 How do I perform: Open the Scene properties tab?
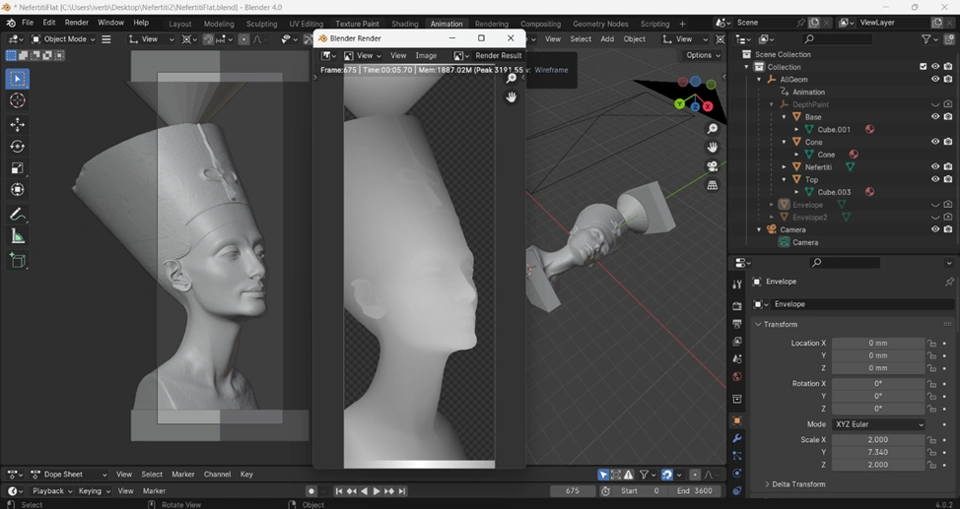(x=737, y=359)
